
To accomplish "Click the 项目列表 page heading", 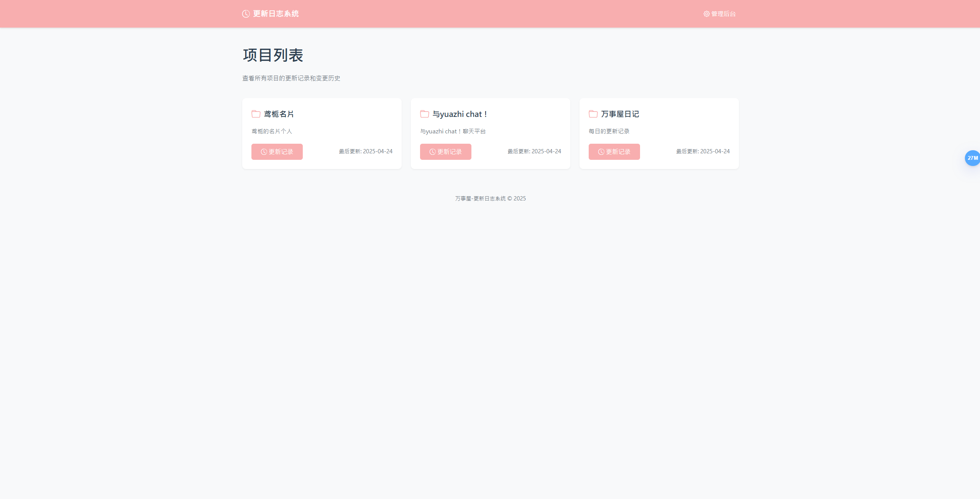I will point(273,55).
